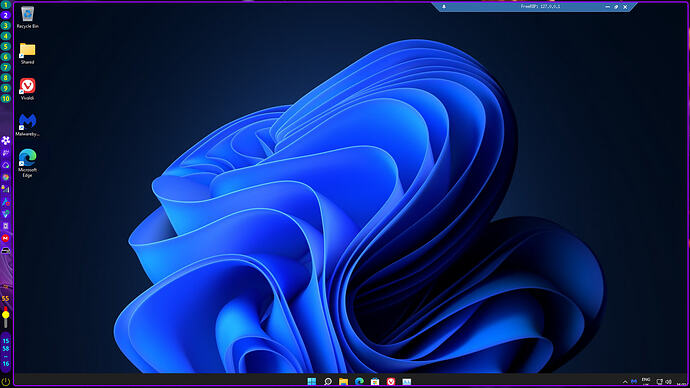
Task: Switch to workspace 8 in the side panel
Action: click(6, 78)
